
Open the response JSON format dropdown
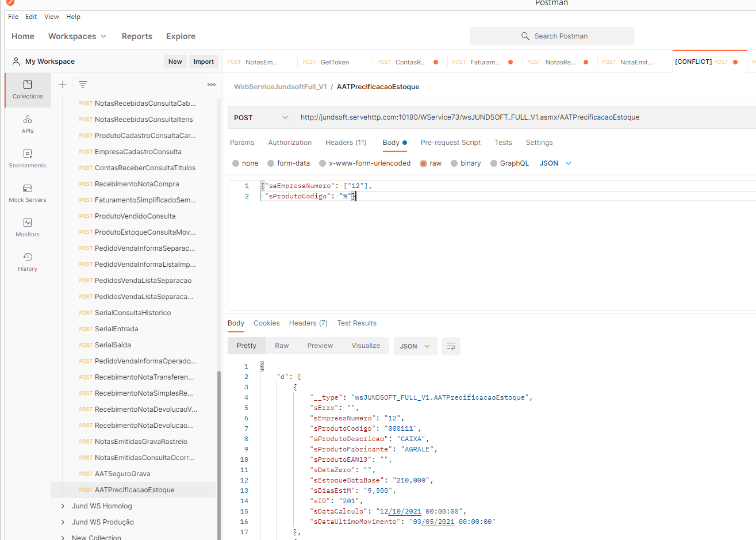(x=415, y=346)
